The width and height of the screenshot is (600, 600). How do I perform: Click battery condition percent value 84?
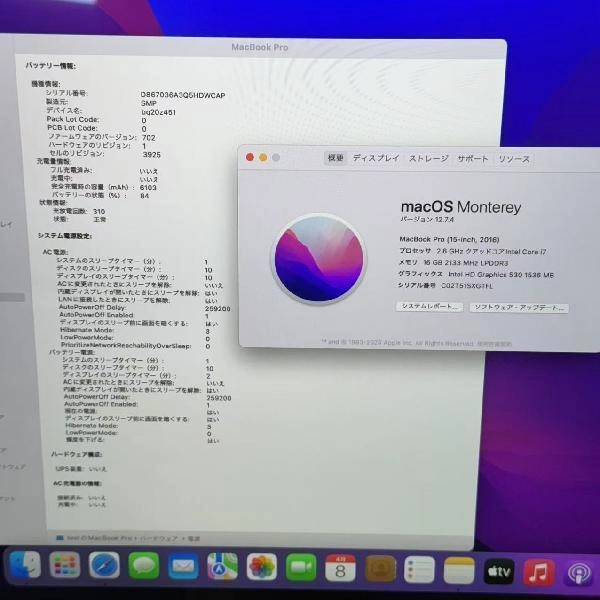coord(145,196)
